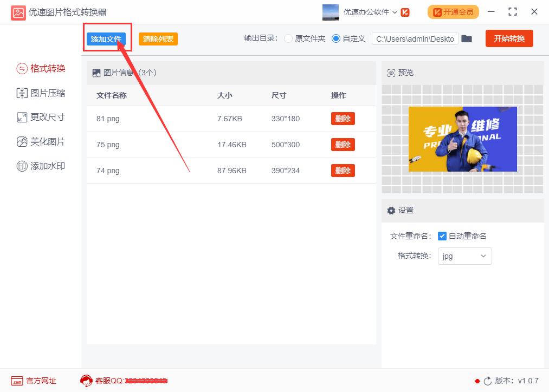Delete the 75.png file entry
This screenshot has width=549, height=392.
pos(343,145)
